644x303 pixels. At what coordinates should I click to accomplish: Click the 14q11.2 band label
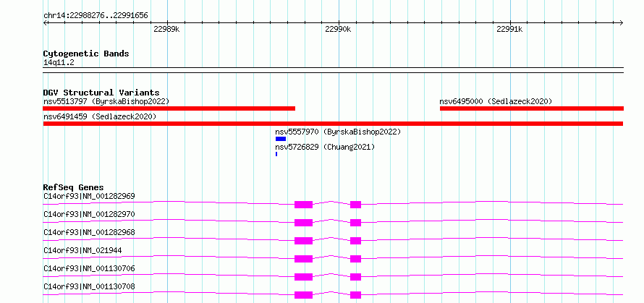click(59, 63)
